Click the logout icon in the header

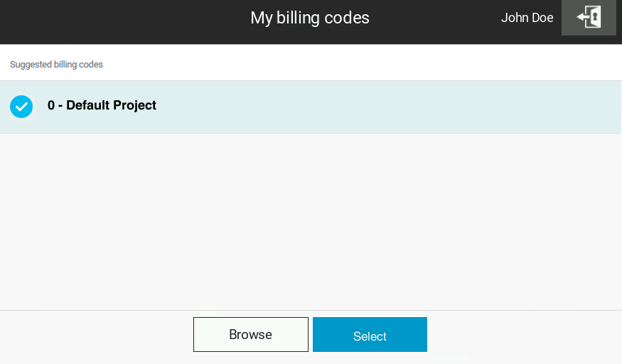589,18
